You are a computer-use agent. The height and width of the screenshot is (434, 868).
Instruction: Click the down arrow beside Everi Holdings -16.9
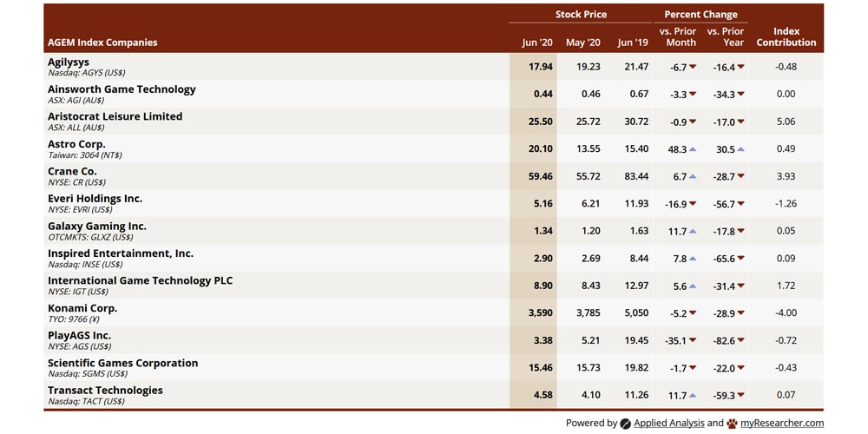pos(693,204)
